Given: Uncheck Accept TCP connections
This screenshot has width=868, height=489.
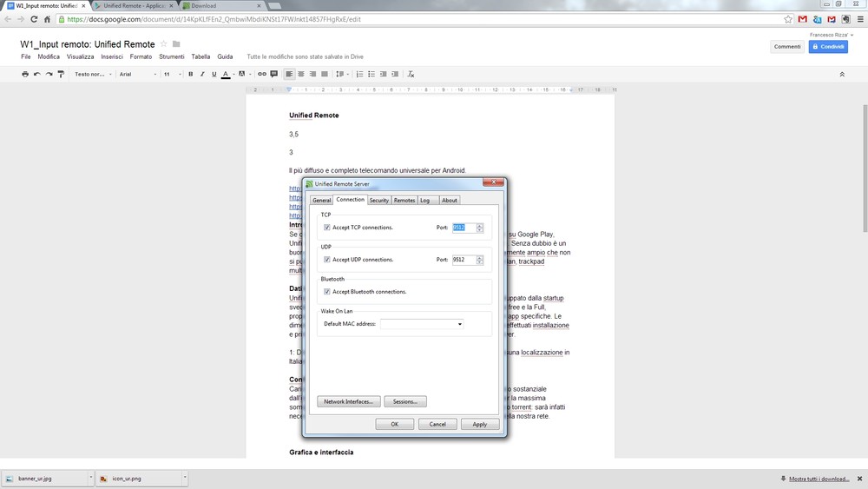Looking at the screenshot, I should (327, 228).
